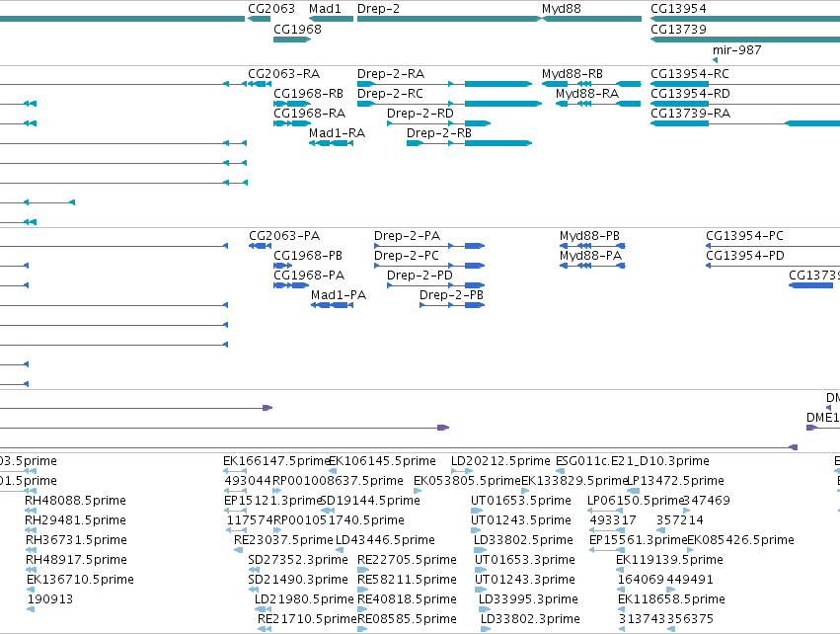Select transcript CG1968-RB
Image resolution: width=840 pixels, height=634 pixels.
click(308, 93)
